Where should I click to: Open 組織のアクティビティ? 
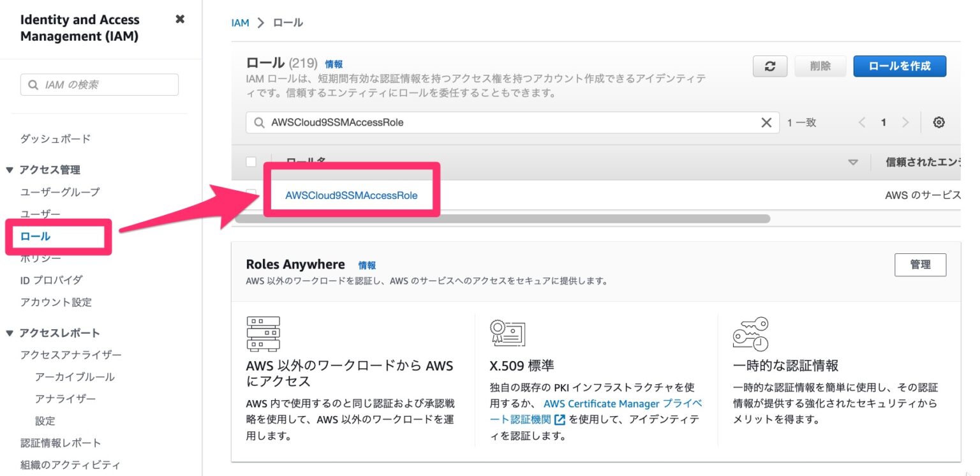[70, 465]
